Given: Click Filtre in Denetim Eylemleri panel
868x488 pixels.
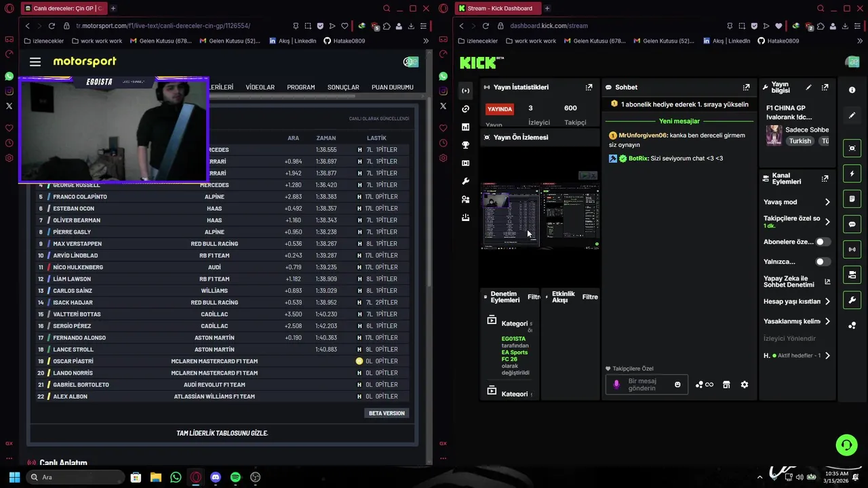Looking at the screenshot, I should (x=534, y=297).
